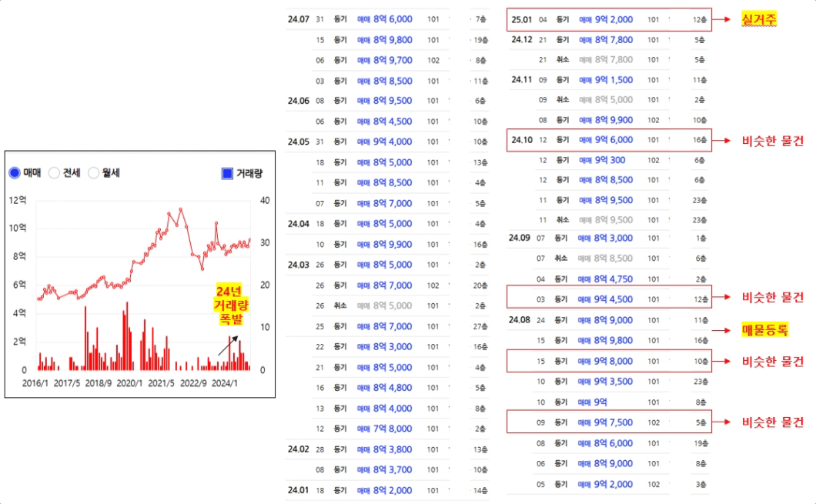Image resolution: width=816 pixels, height=504 pixels.
Task: Open the 매매 8억 4,500 transaction
Action: [x=385, y=121]
